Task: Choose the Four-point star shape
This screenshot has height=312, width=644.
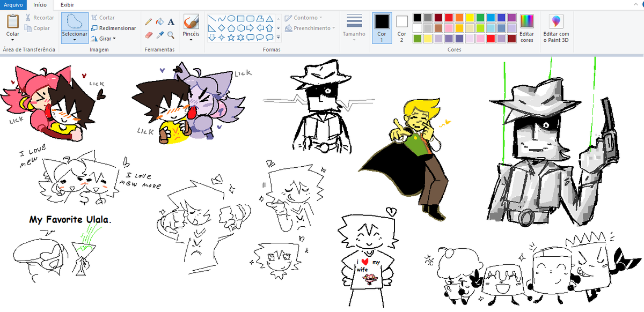Action: click(x=222, y=38)
